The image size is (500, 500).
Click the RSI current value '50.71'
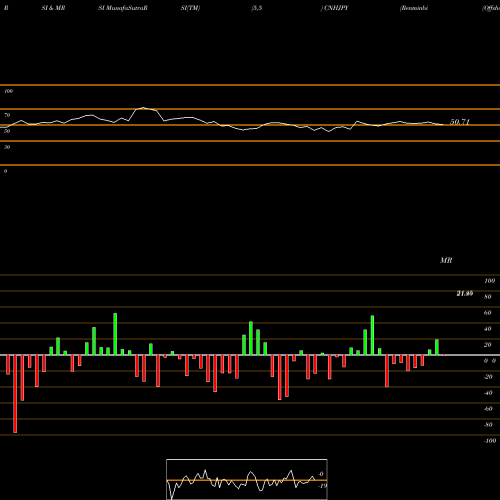[x=460, y=122]
